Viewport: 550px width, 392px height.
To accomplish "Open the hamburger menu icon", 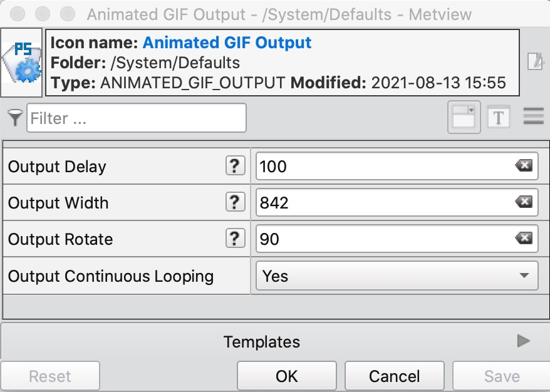I will (534, 116).
